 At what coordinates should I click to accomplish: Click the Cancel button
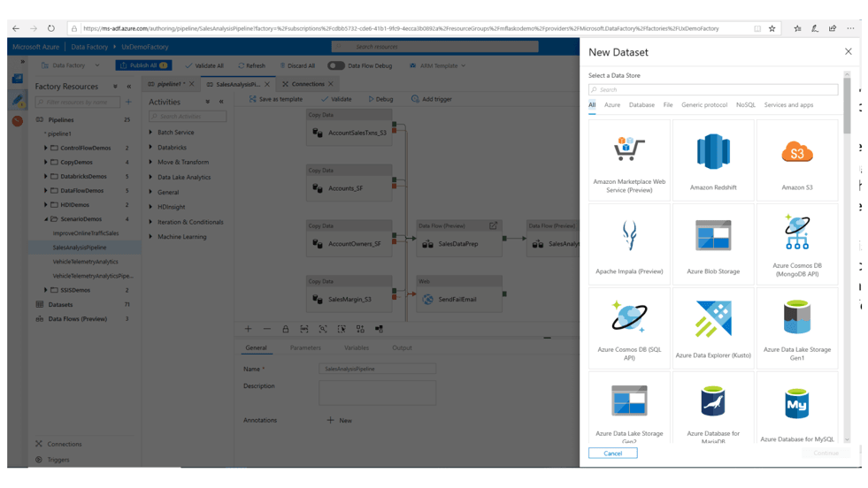[x=613, y=454]
